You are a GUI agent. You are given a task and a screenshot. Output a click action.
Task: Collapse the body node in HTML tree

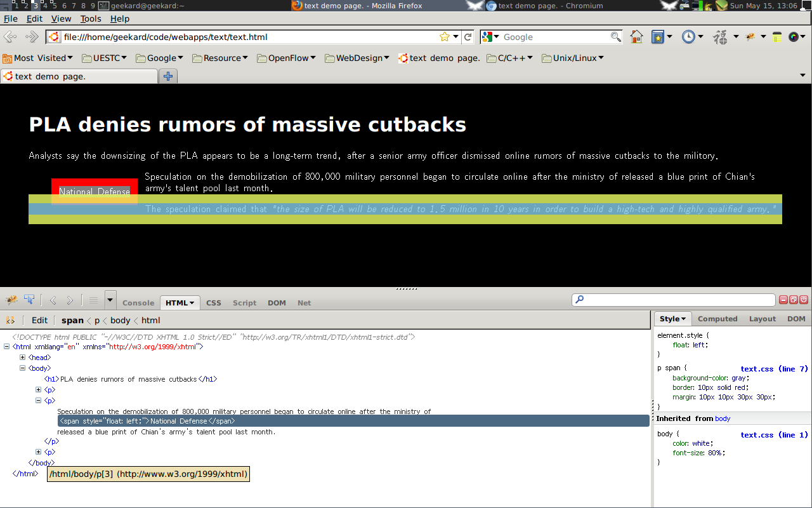pyautogui.click(x=23, y=368)
